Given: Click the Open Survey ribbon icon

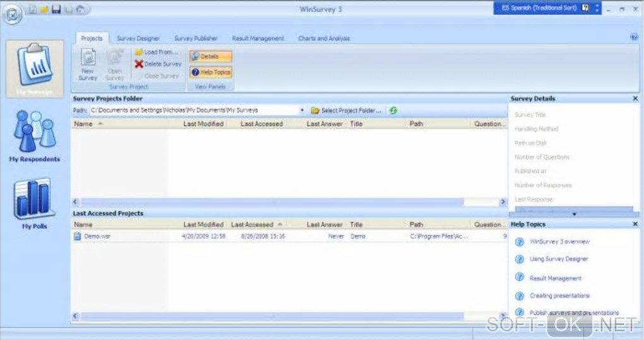Looking at the screenshot, I should (x=114, y=64).
